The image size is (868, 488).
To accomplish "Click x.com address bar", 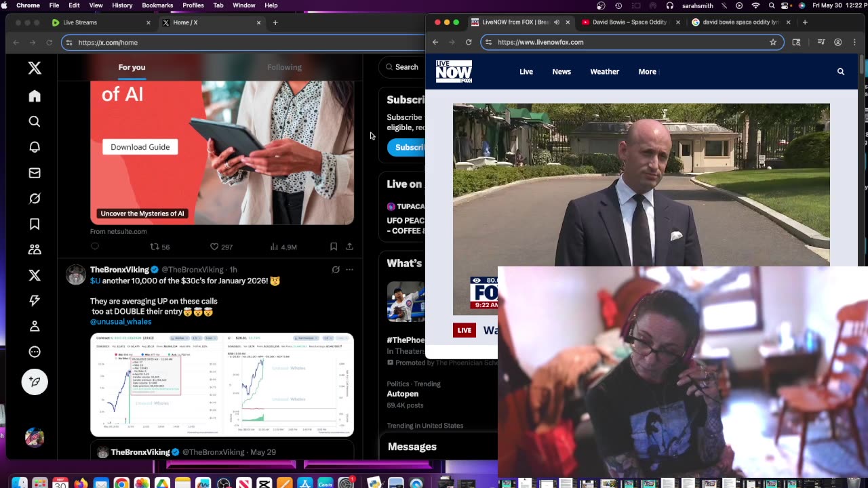I will pyautogui.click(x=243, y=43).
